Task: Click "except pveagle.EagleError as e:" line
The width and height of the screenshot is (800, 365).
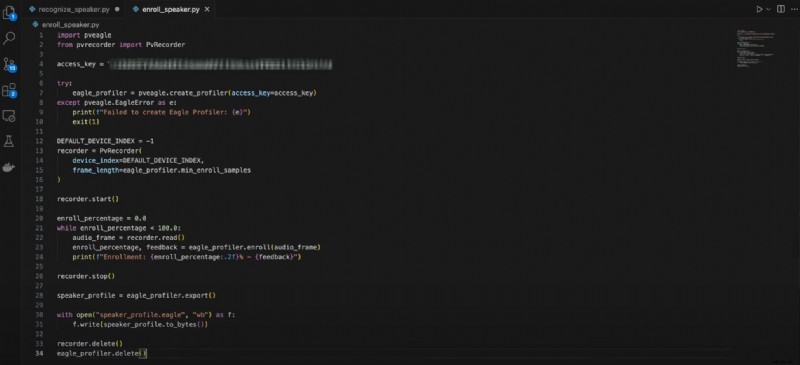Action: [x=117, y=103]
